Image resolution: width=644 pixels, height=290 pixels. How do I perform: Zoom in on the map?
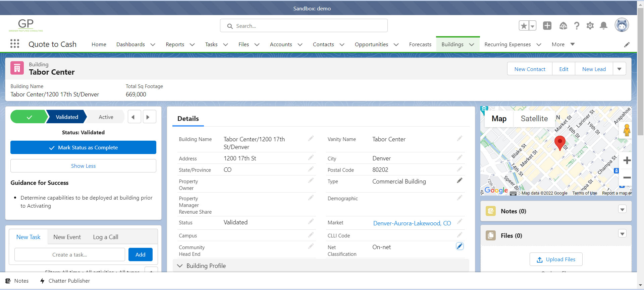(x=627, y=160)
